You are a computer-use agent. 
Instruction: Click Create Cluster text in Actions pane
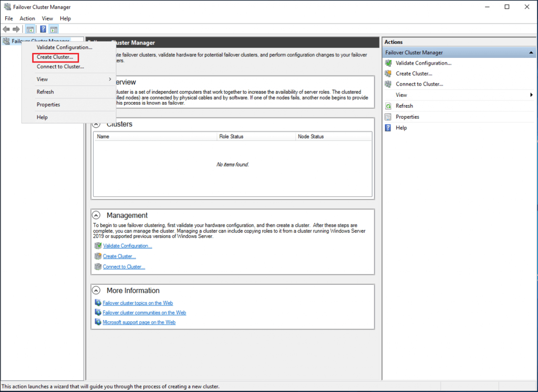coord(414,74)
